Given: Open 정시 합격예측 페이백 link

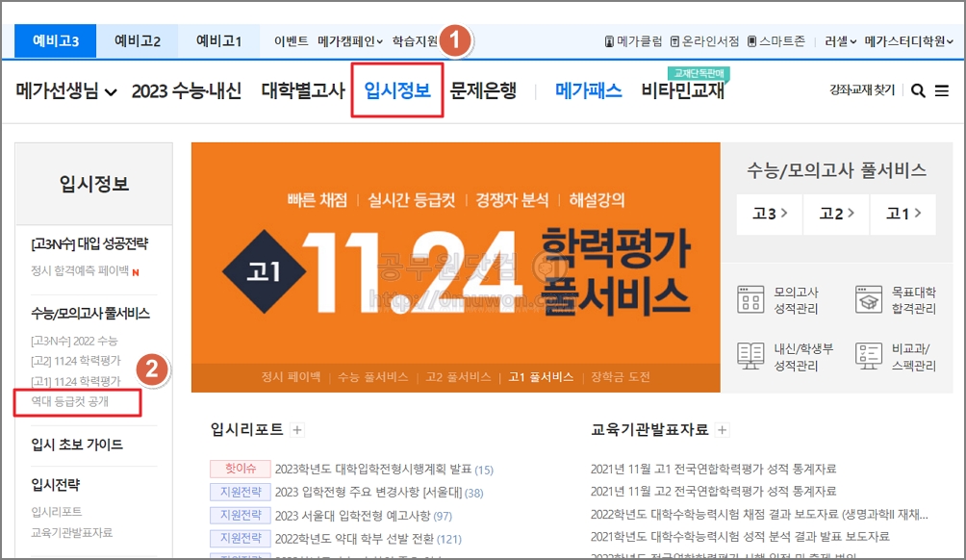Looking at the screenshot, I should click(80, 270).
